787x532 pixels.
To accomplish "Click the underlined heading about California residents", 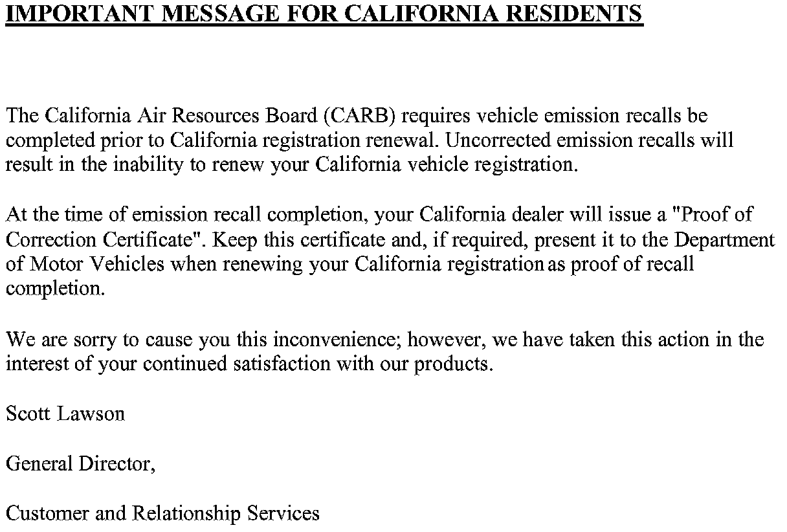I will (x=324, y=14).
